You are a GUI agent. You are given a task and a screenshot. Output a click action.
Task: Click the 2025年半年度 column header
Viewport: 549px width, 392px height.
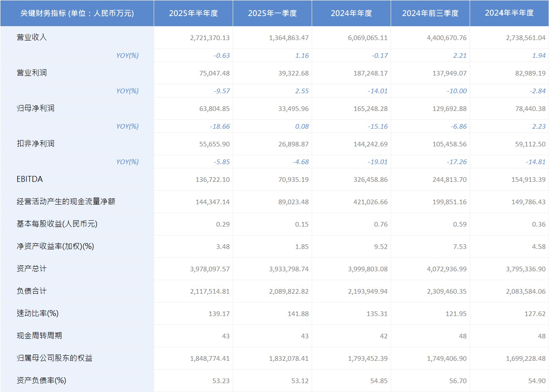(x=193, y=14)
